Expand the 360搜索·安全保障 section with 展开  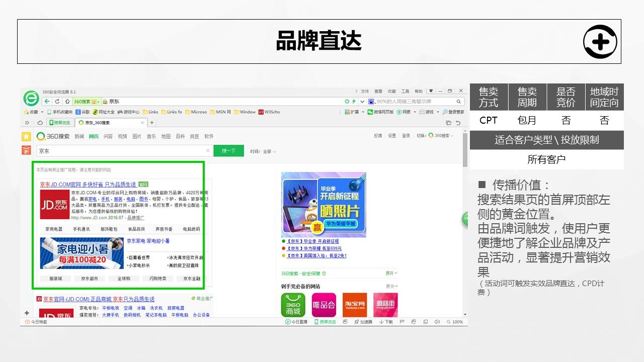click(391, 273)
